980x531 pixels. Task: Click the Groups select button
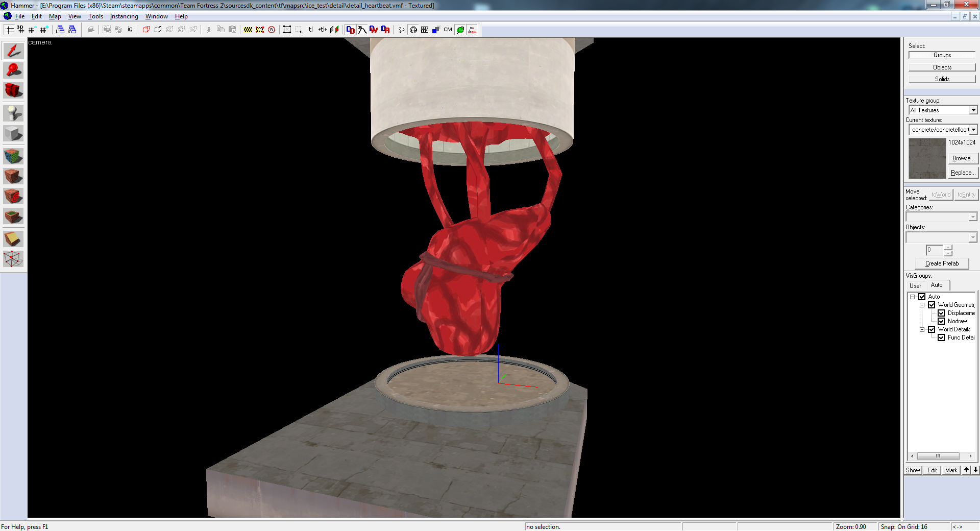[942, 55]
